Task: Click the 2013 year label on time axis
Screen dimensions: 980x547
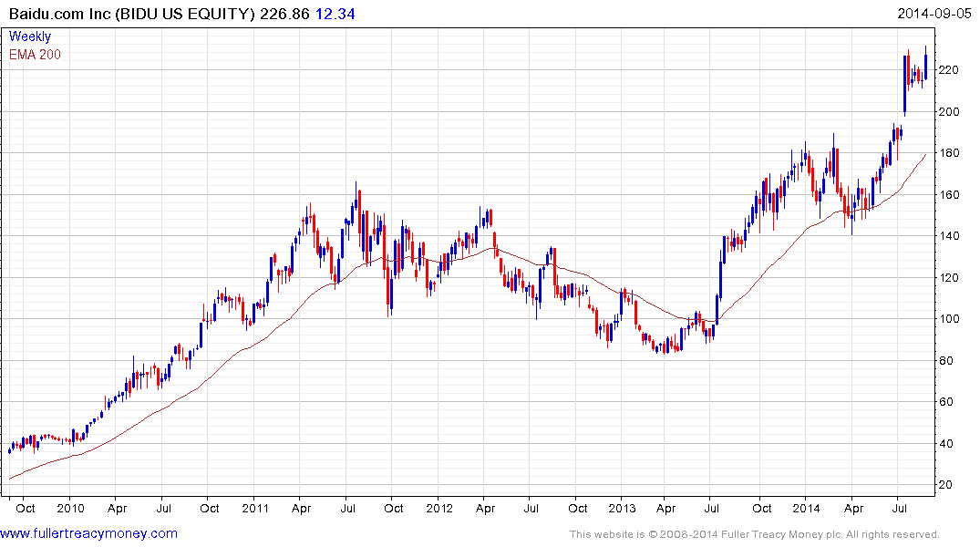Action: pos(622,508)
